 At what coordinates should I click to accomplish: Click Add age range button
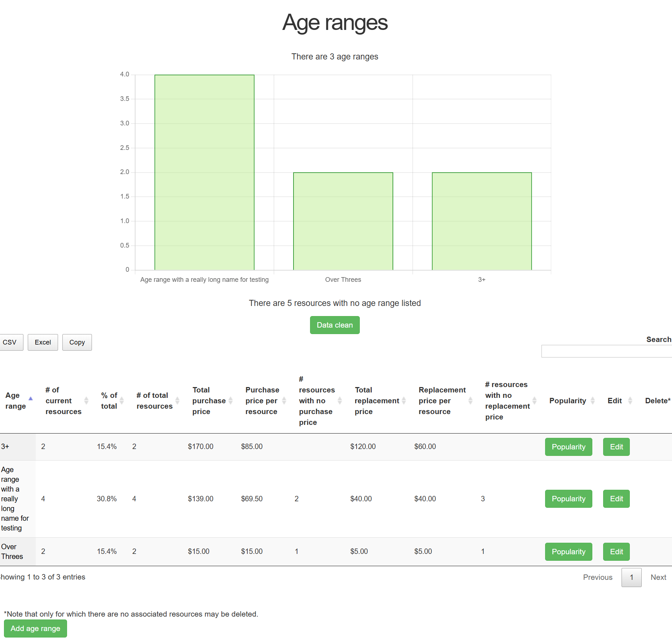click(35, 629)
